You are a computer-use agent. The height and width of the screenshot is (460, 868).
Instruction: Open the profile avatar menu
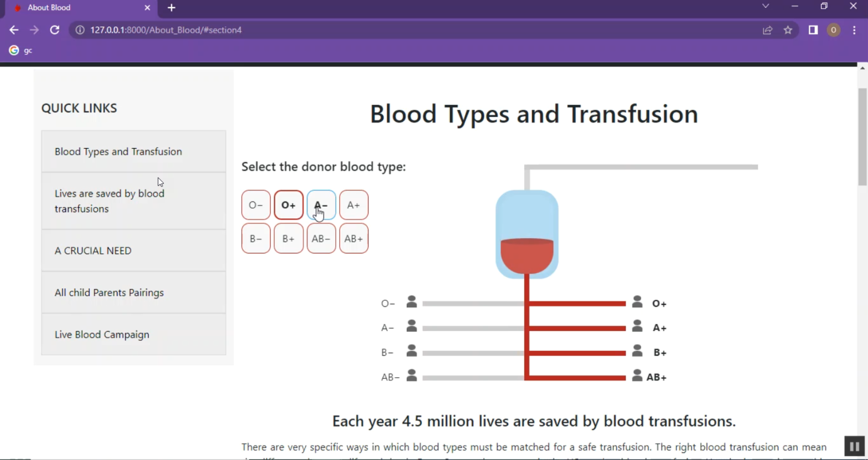tap(833, 30)
